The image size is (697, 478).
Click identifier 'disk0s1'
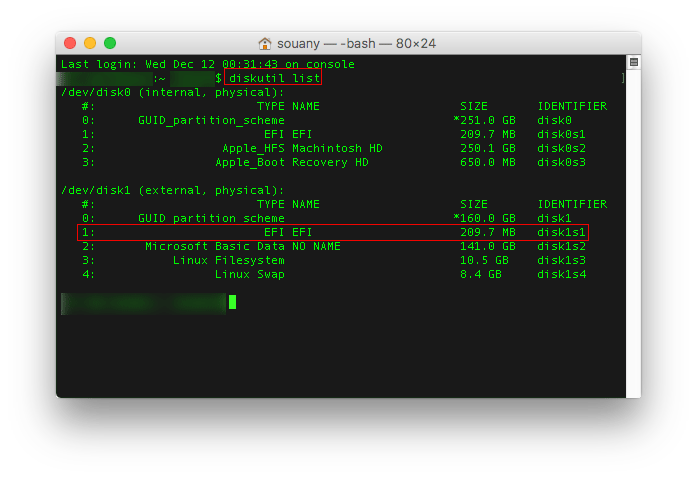tap(561, 134)
